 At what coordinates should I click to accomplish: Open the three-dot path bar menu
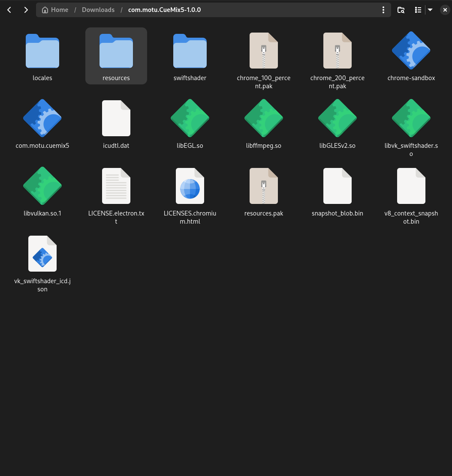(383, 10)
